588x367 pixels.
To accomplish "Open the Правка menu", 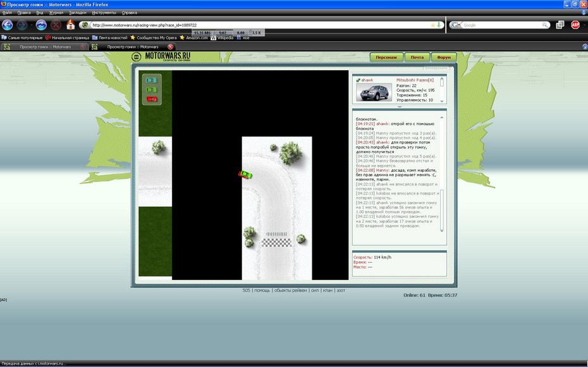I will point(24,13).
